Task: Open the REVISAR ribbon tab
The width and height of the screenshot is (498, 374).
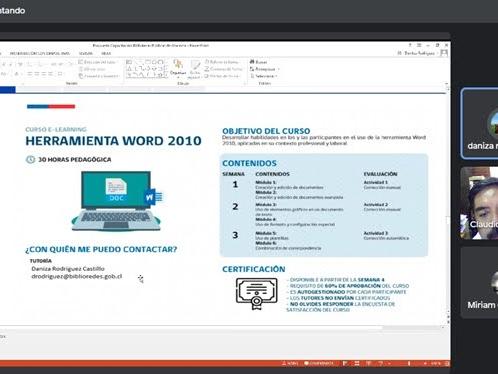Action: (x=86, y=53)
